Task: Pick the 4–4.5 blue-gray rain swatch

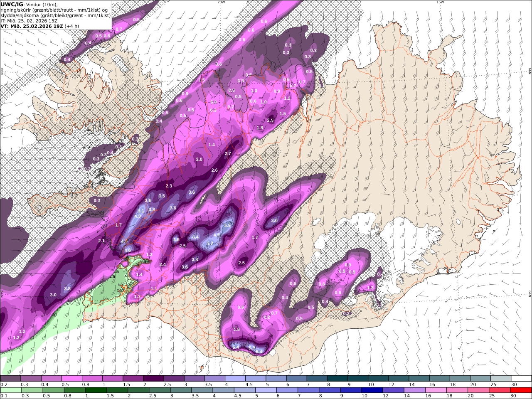Action: click(x=224, y=390)
